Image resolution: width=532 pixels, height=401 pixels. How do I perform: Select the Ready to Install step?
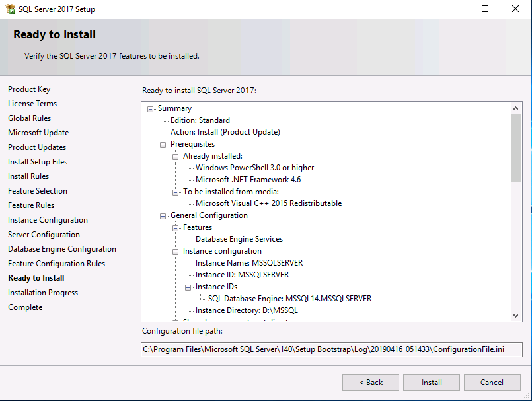click(x=36, y=278)
